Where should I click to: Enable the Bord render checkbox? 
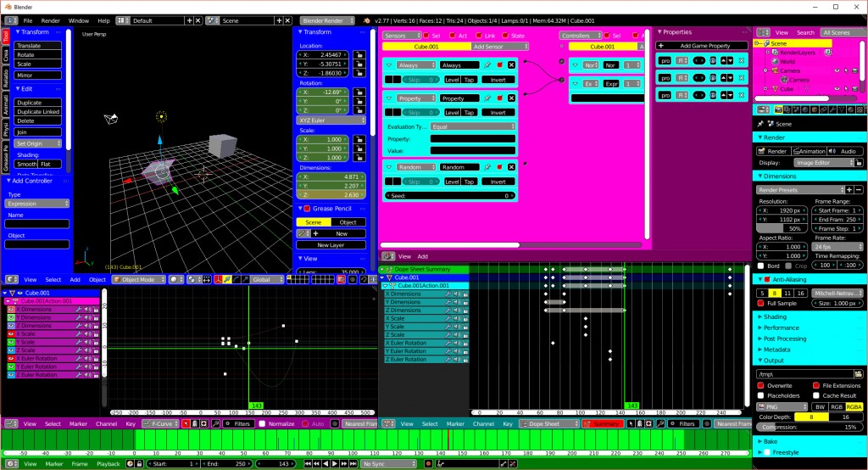click(x=760, y=266)
